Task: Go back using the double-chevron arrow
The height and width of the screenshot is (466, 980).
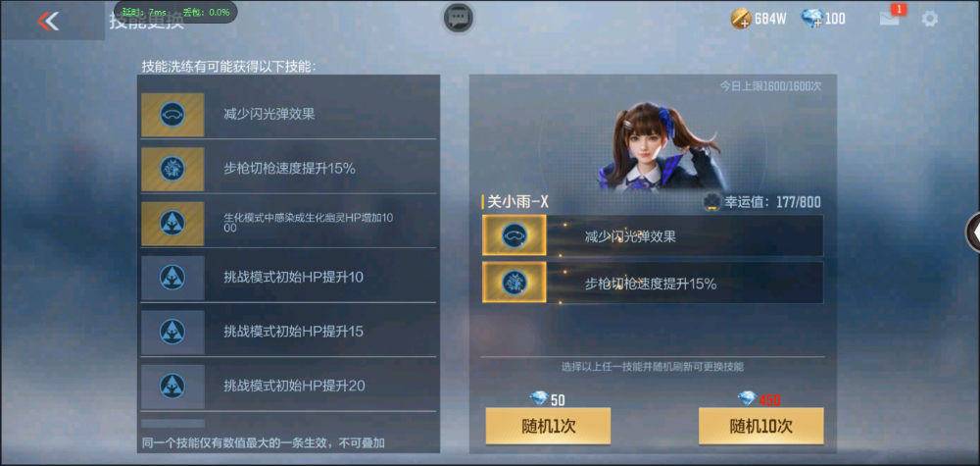Action: pyautogui.click(x=47, y=21)
